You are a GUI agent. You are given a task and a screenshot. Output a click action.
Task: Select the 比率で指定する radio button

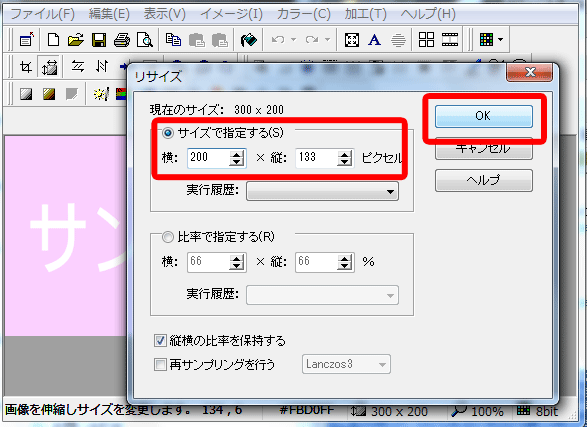pos(168,237)
